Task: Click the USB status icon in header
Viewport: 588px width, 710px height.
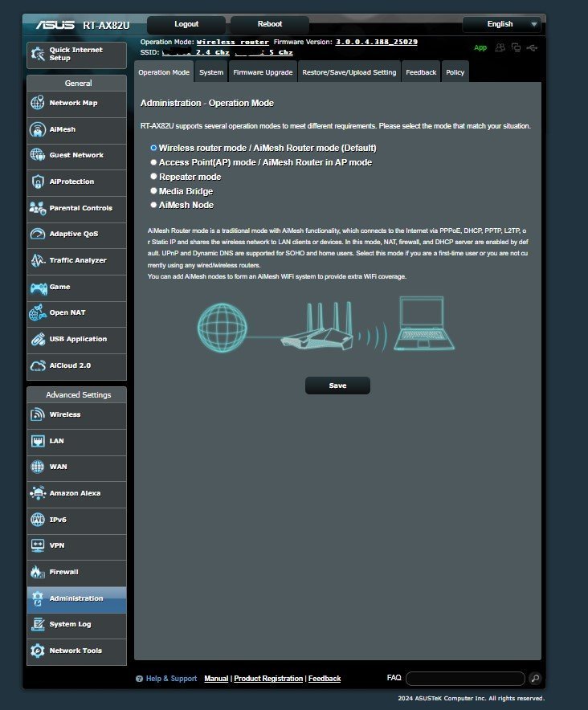Action: click(x=533, y=47)
